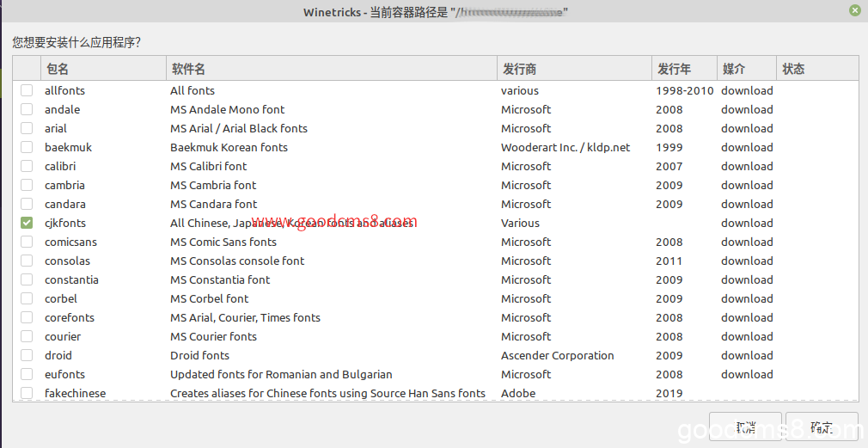Click 'download' in the eufonts row
Viewport: 868px width, 448px height.
click(x=747, y=374)
